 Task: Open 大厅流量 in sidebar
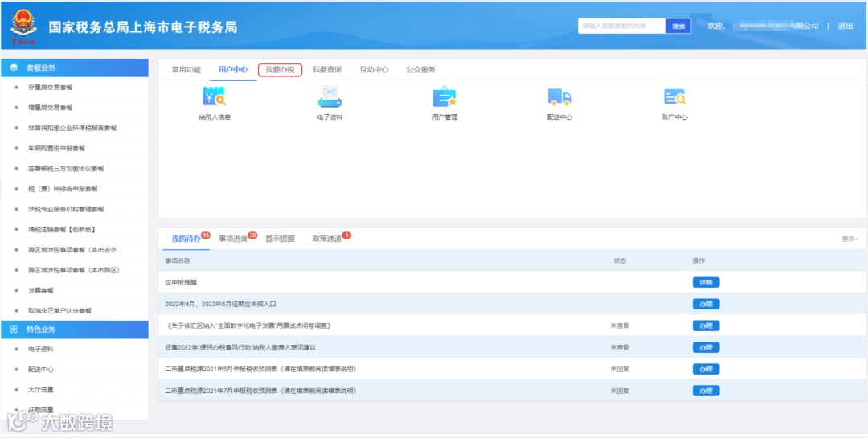[40, 390]
